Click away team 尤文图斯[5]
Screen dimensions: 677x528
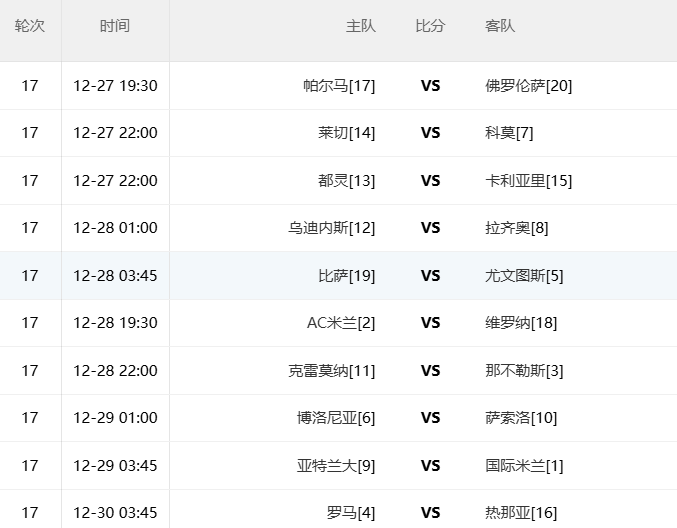click(x=524, y=276)
